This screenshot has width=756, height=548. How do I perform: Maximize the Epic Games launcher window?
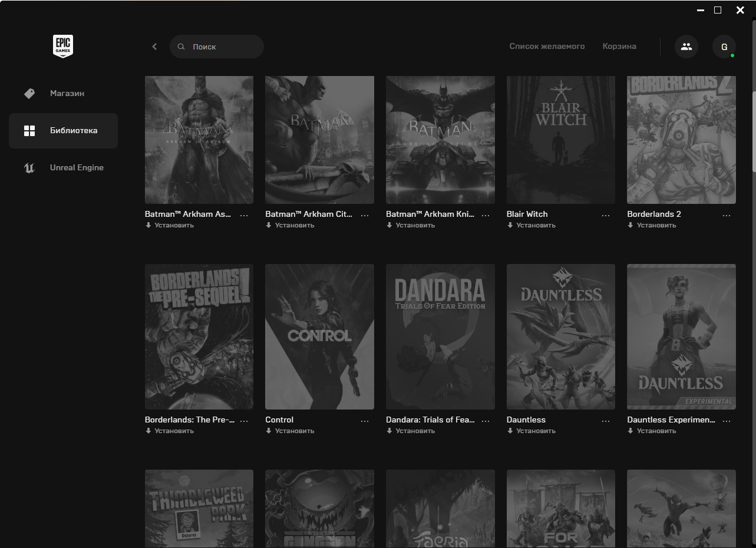[718, 10]
